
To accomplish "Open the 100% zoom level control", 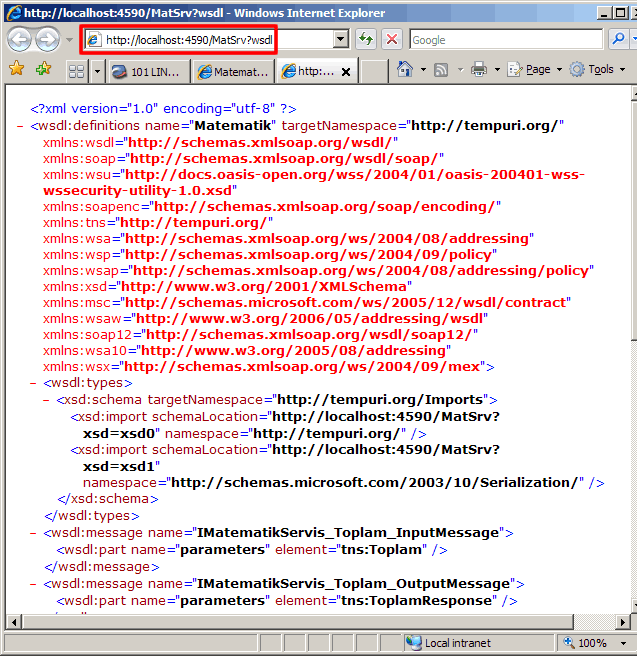I will [x=591, y=643].
